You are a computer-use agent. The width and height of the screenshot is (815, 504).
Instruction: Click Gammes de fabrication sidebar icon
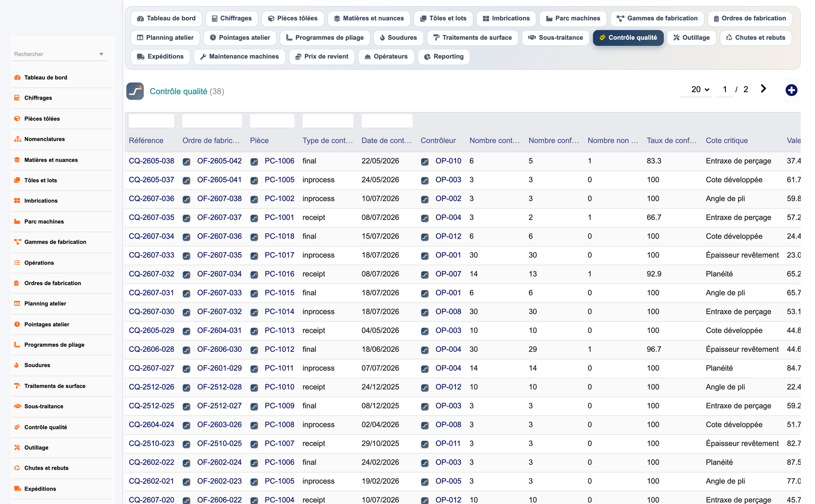[x=17, y=242]
